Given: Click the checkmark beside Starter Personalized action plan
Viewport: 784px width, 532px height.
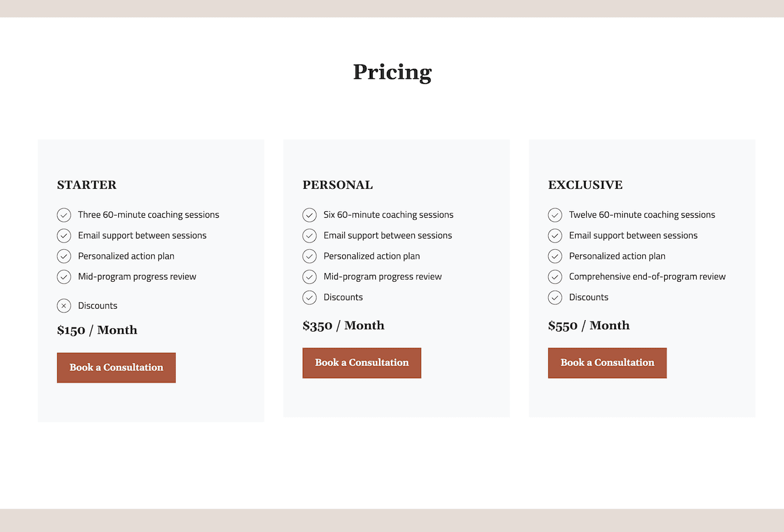Looking at the screenshot, I should [64, 256].
